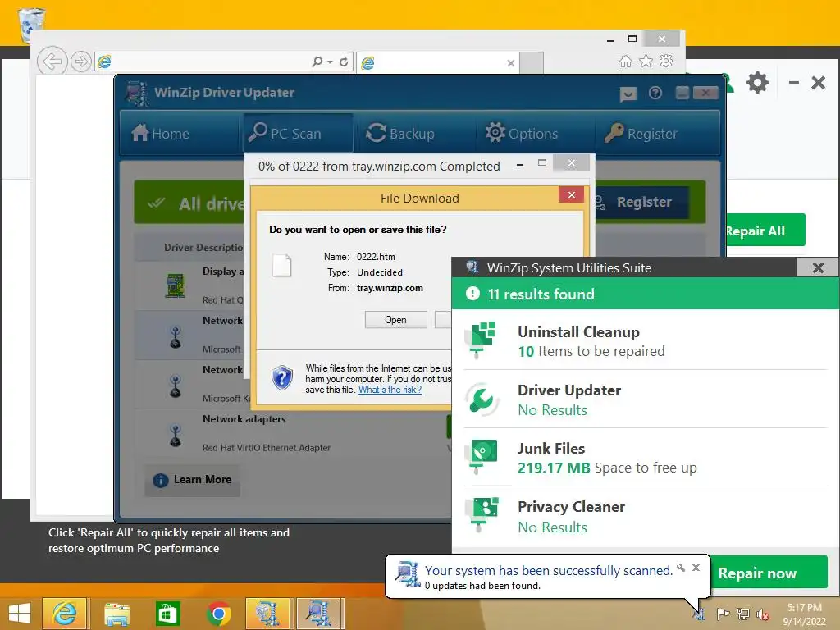This screenshot has width=840, height=630.
Task: Launch Google Chrome from the taskbar
Action: click(218, 614)
